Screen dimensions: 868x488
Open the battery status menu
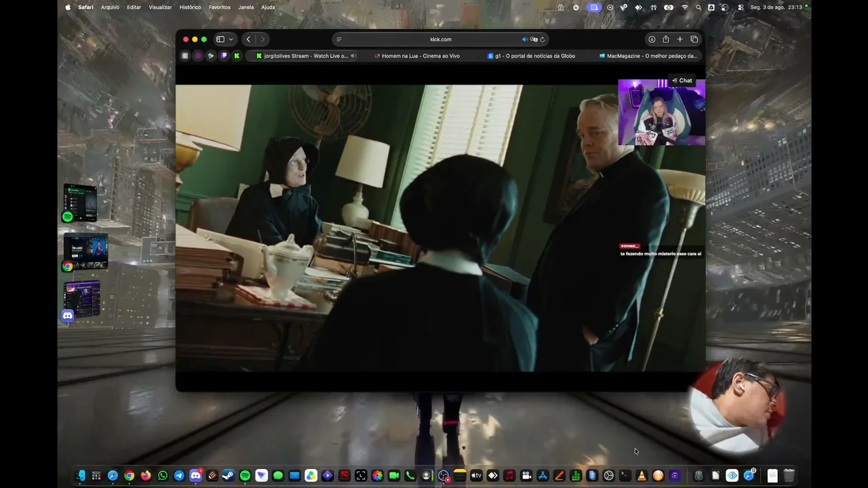pos(669,7)
